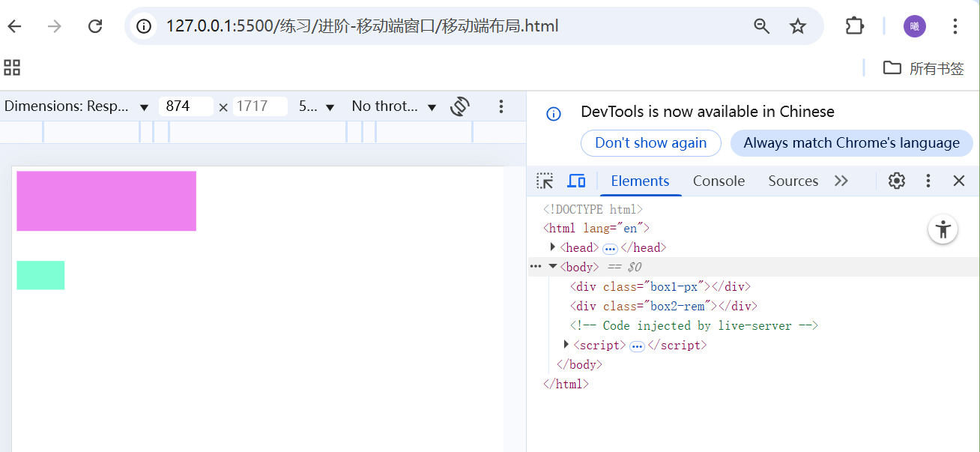This screenshot has width=980, height=452.
Task: Select the closing </body> tag
Action: point(579,364)
